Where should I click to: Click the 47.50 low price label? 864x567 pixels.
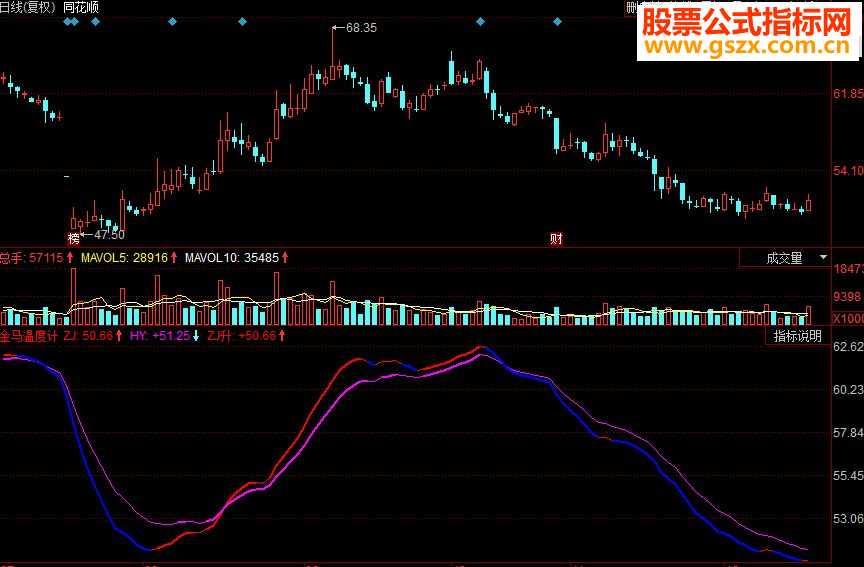point(109,235)
